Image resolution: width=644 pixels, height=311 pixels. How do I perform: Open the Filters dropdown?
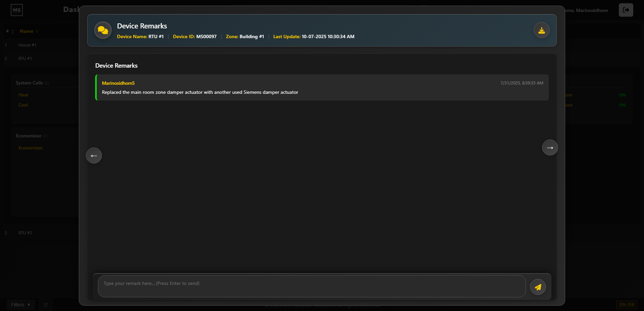point(21,305)
